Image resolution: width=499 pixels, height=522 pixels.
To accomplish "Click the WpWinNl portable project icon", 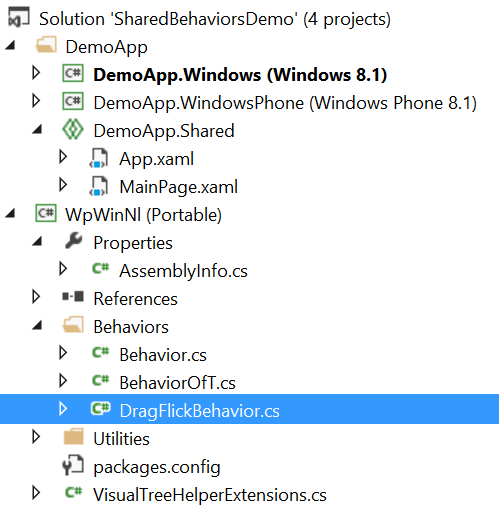I will point(46,213).
